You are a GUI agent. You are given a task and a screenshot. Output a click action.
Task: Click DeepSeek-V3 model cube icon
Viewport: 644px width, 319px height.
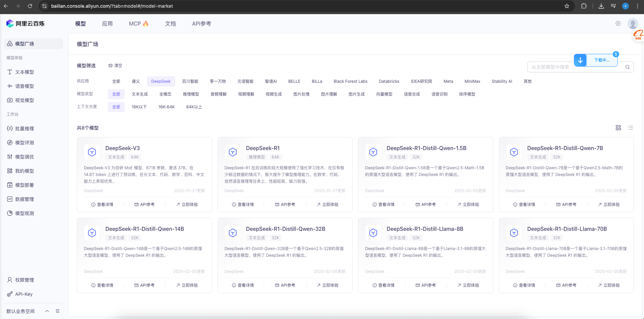tap(92, 152)
